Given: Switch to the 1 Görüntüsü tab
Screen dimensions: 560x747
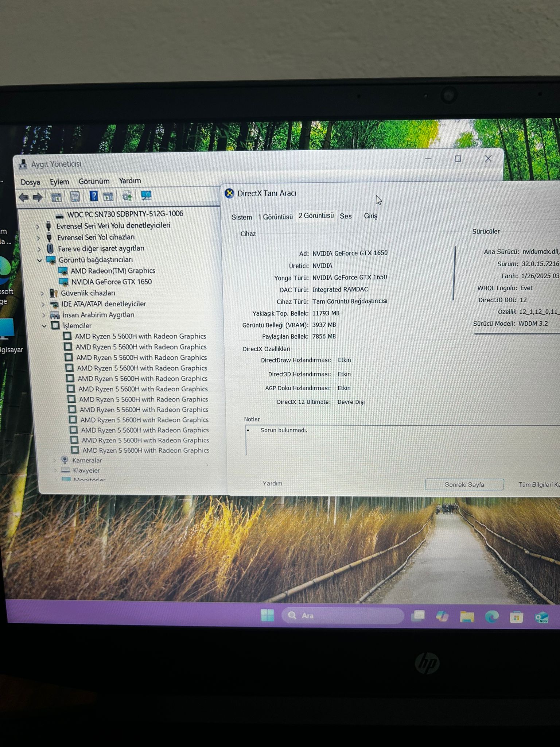Looking at the screenshot, I should (x=275, y=217).
